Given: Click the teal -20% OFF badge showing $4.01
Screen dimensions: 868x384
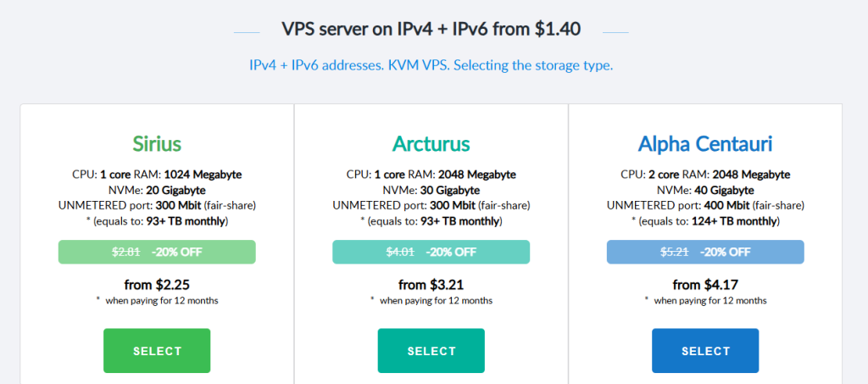Looking at the screenshot, I should point(431,252).
